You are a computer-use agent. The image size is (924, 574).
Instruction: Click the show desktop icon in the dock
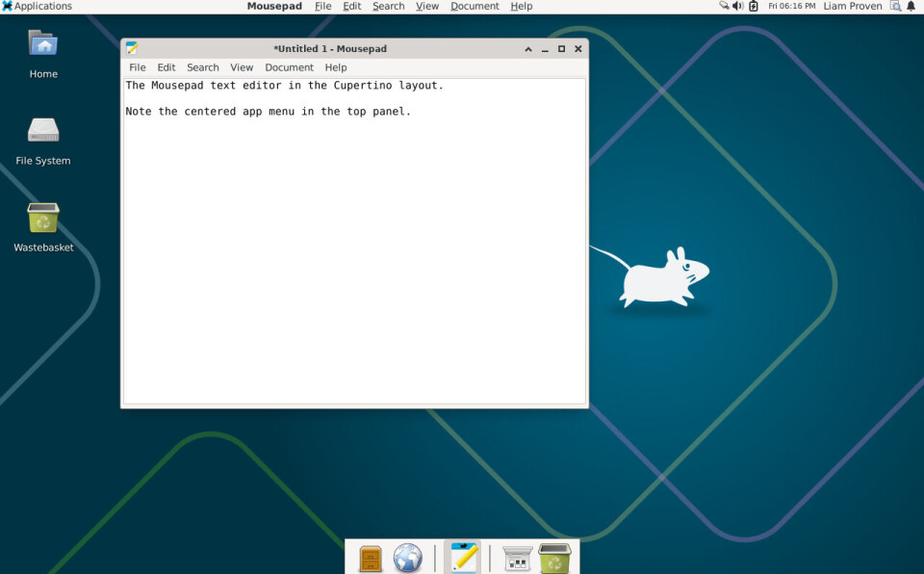click(518, 558)
